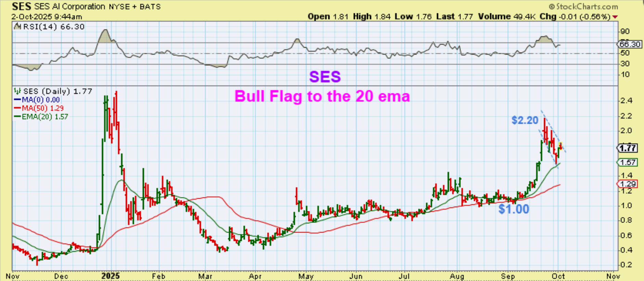644x281 pixels.
Task: Click the 0.6 price axis label
Action: 626,235
